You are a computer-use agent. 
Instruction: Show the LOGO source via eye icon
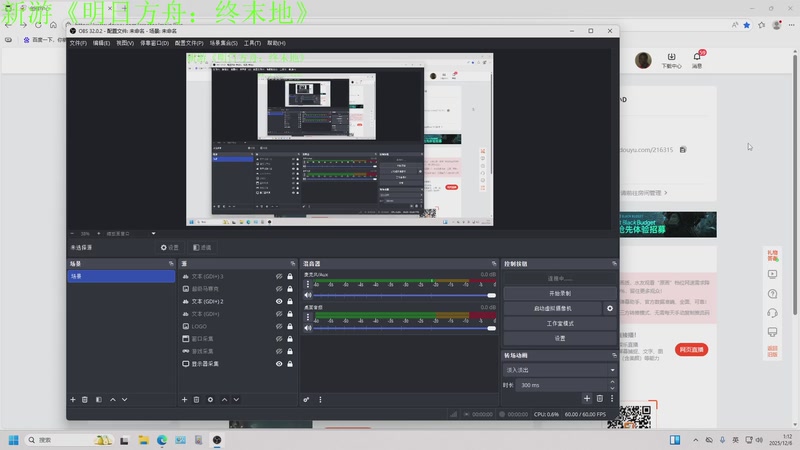279,327
